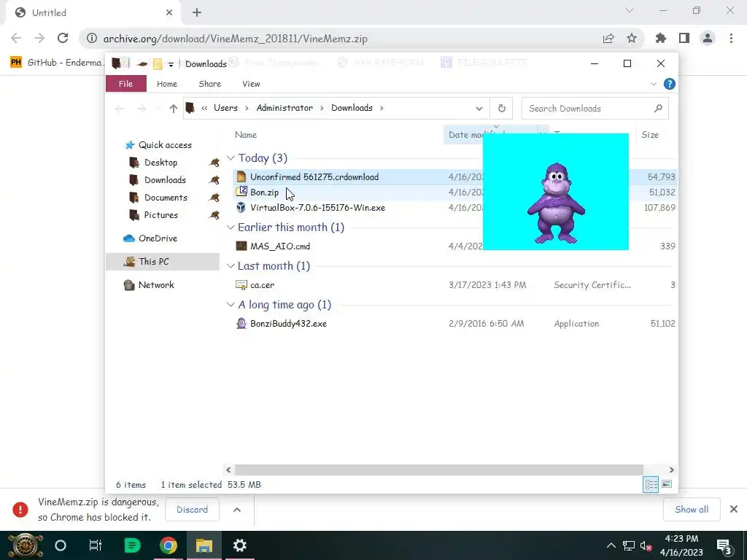This screenshot has width=747, height=560.
Task: Click Chrome's back navigation arrow
Action: coord(16,38)
